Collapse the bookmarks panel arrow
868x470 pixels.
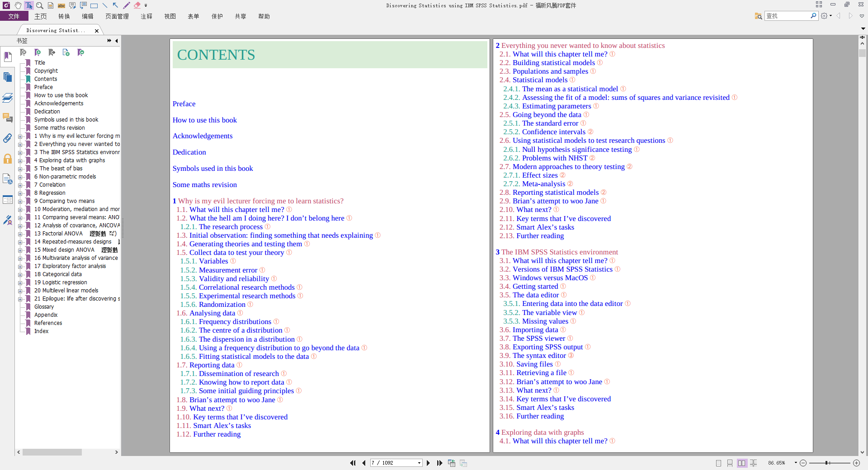(x=117, y=41)
